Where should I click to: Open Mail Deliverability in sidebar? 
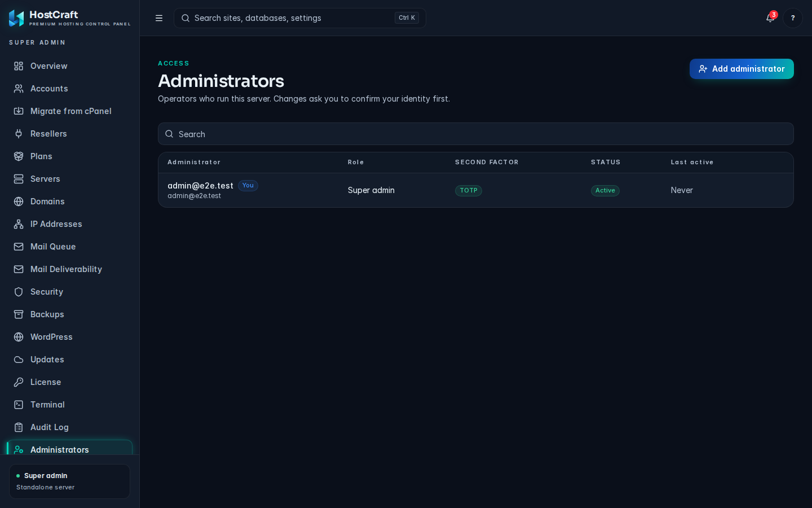(x=69, y=269)
